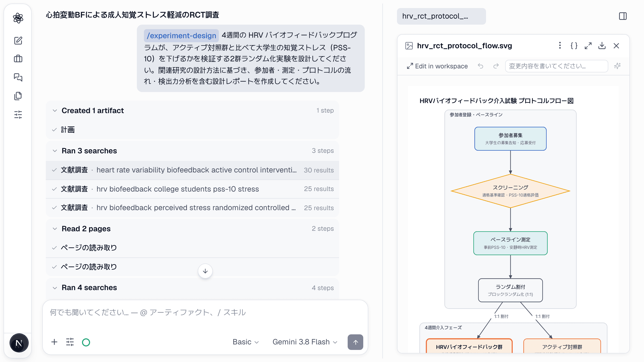Viewport: 644px width, 362px height.
Task: Click the scroll-to-bottom arrow button
Action: tap(205, 271)
